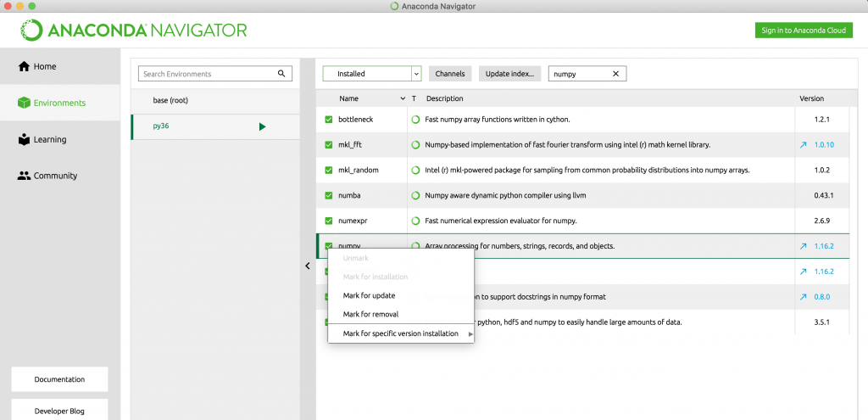Click the Version column header
The image size is (868, 420).
tap(811, 98)
